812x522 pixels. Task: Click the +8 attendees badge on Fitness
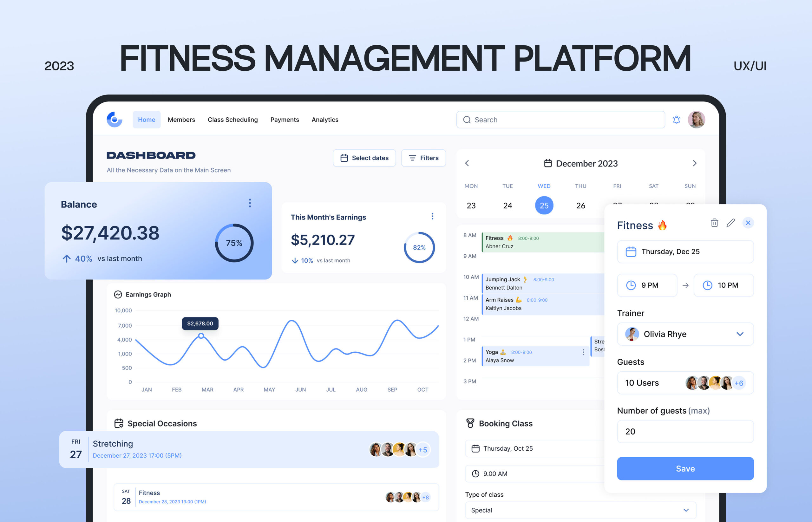point(425,497)
